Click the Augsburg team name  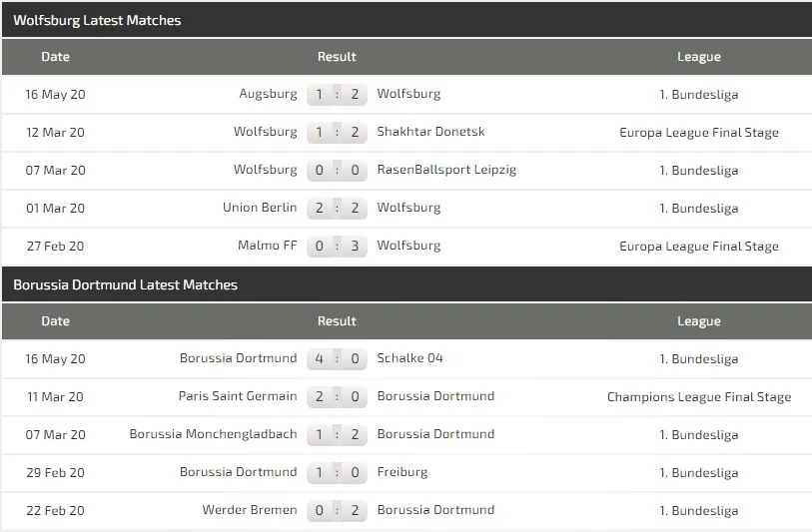coord(268,94)
